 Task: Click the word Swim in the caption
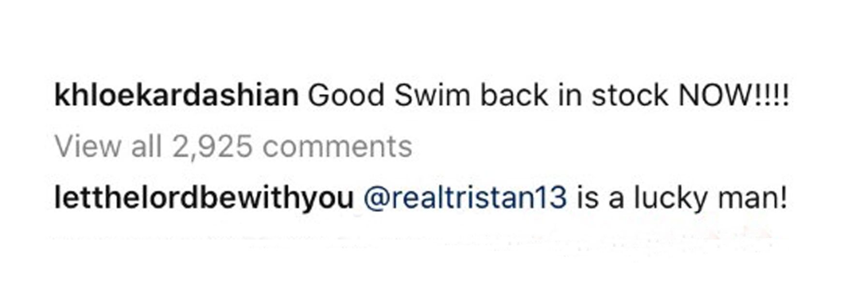click(432, 95)
